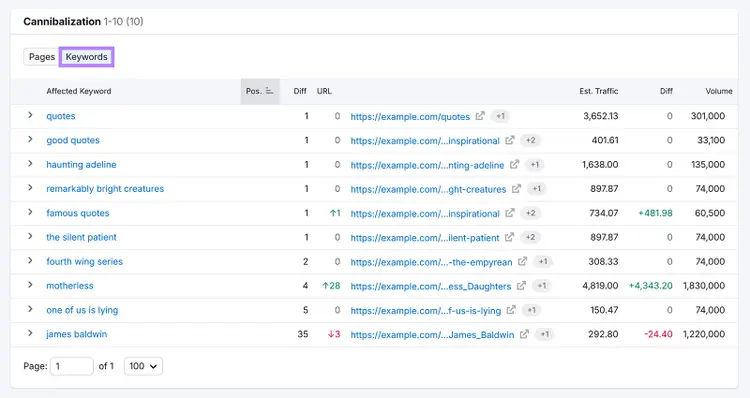The width and height of the screenshot is (750, 398).
Task: Open external link icon in good quotes row
Action: tap(509, 140)
